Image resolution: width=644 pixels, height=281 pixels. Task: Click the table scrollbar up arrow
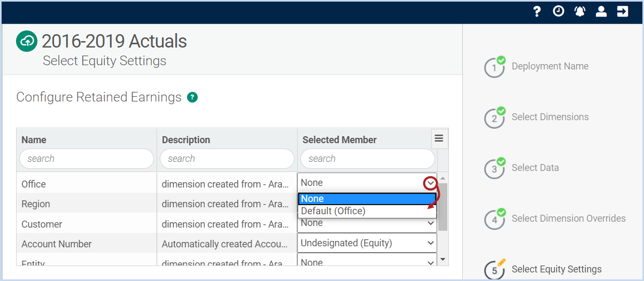(x=443, y=177)
